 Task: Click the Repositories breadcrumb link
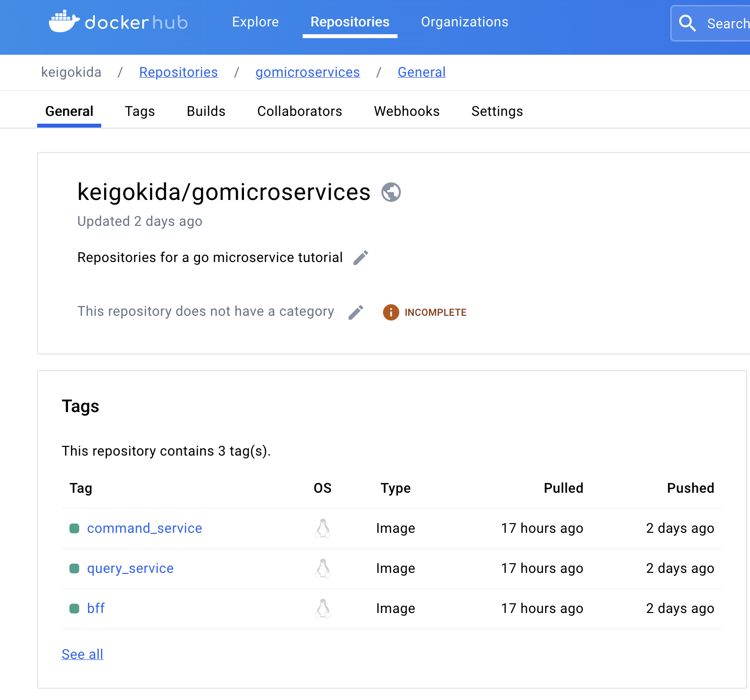coord(178,72)
